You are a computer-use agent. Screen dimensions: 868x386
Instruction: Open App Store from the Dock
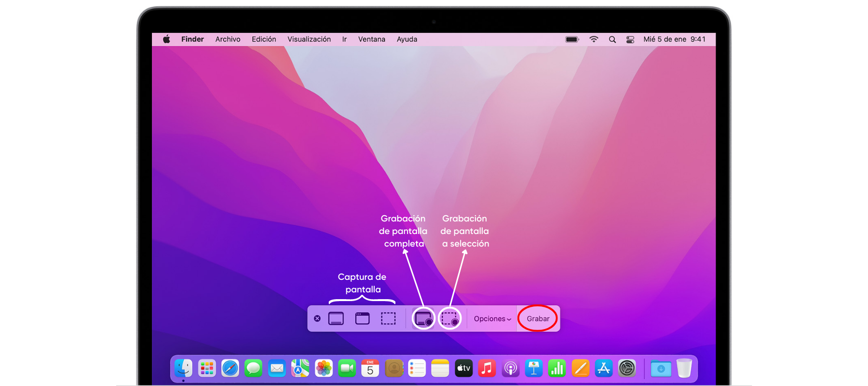point(604,369)
